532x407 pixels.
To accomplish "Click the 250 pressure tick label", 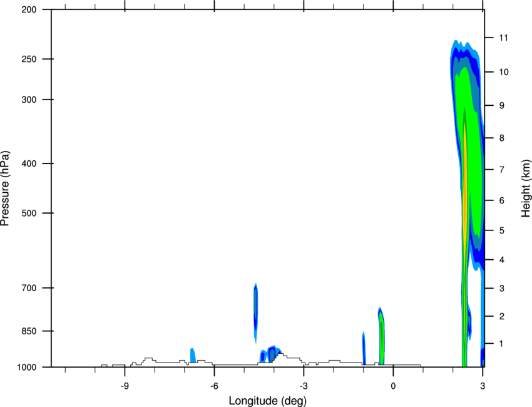I will pos(29,59).
